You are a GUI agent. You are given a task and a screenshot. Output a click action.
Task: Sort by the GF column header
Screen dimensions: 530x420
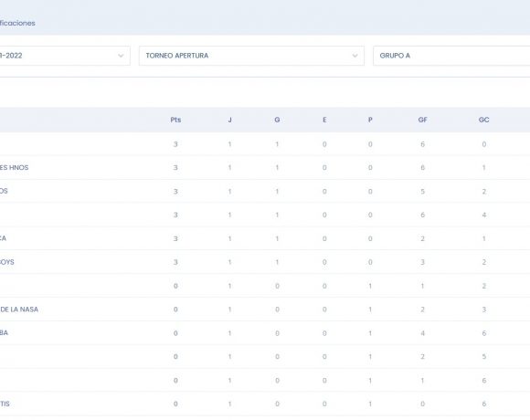click(x=422, y=120)
